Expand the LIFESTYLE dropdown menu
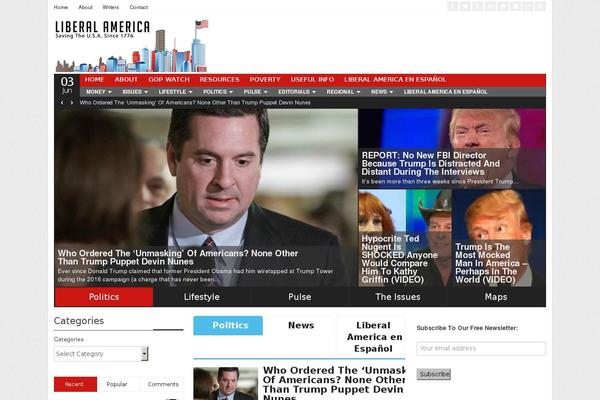 (175, 92)
